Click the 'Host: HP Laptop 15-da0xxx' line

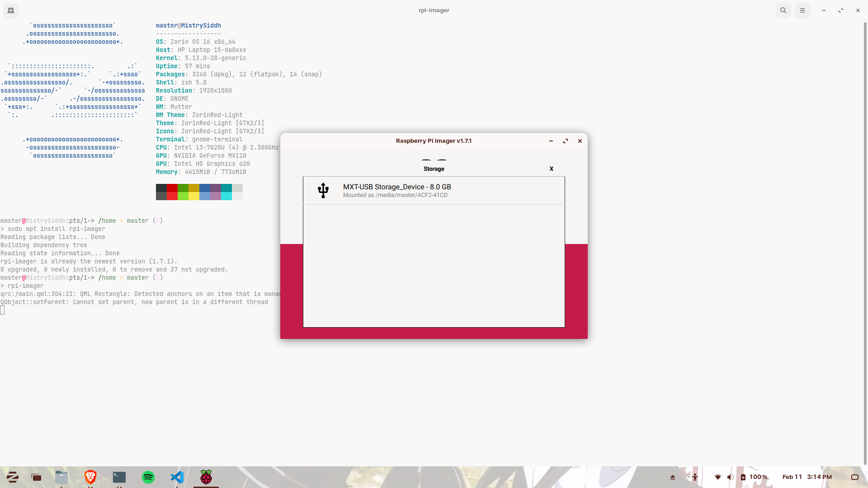click(201, 50)
